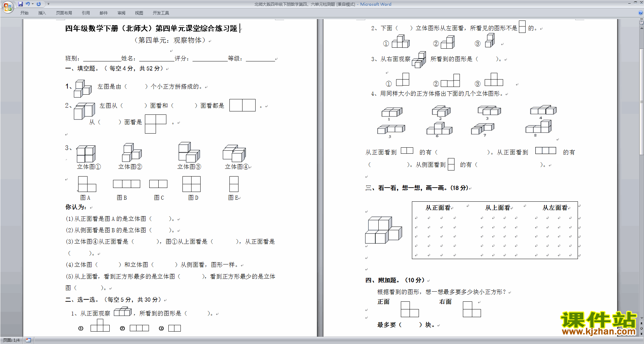This screenshot has width=644, height=344.
Task: Click the vertical scrollbar down arrow
Action: (x=641, y=318)
